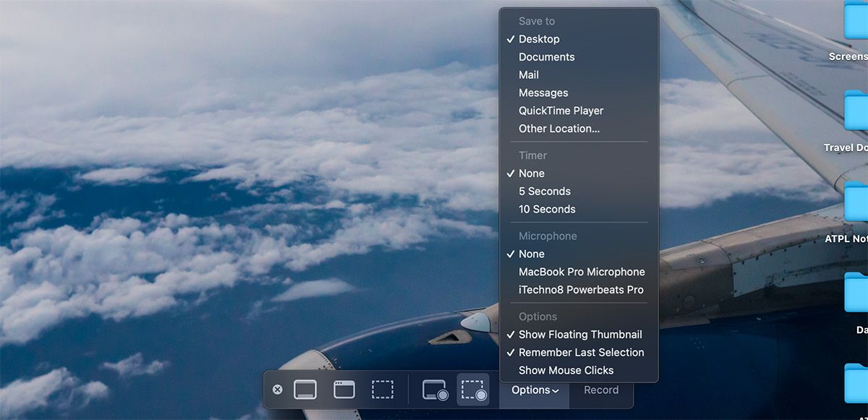Screen dimensions: 868x420
Task: Disable Show Floating Thumbnail
Action: pyautogui.click(x=580, y=334)
